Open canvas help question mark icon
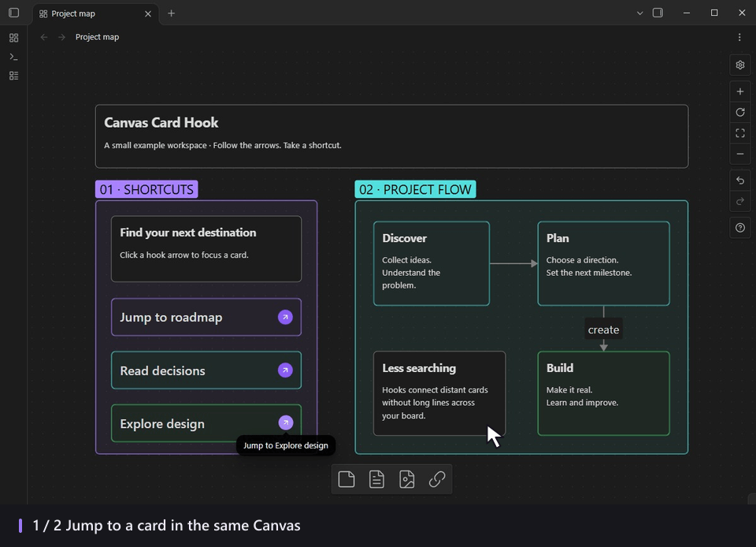 (740, 228)
